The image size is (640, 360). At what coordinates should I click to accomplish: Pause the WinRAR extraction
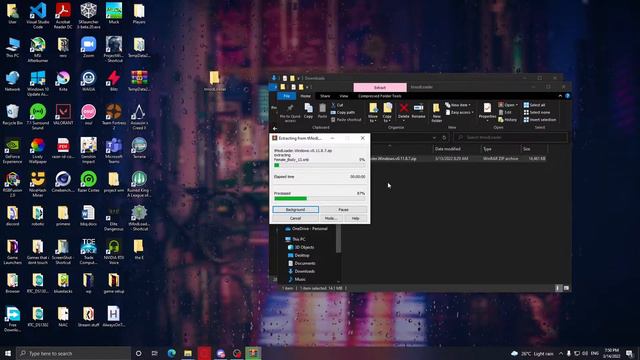(x=343, y=209)
